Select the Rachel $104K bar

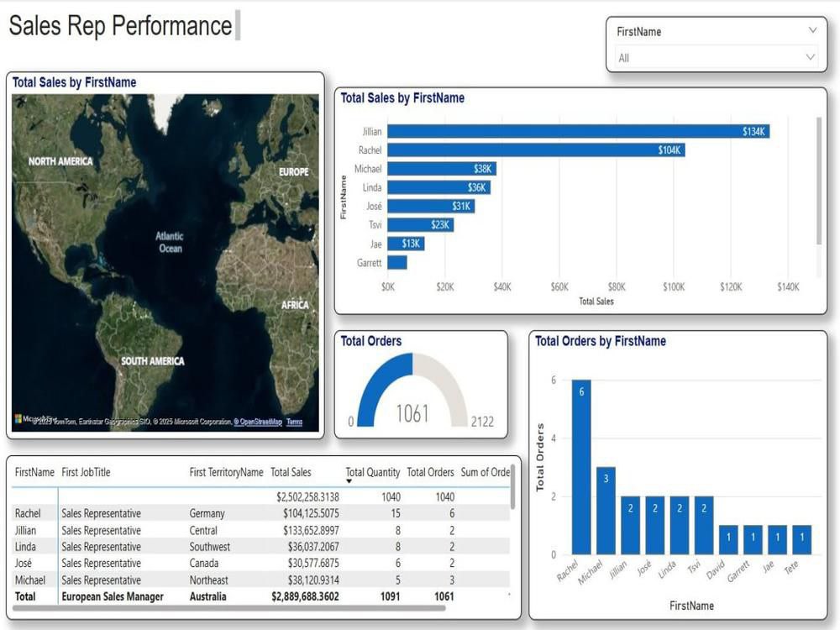coord(536,150)
